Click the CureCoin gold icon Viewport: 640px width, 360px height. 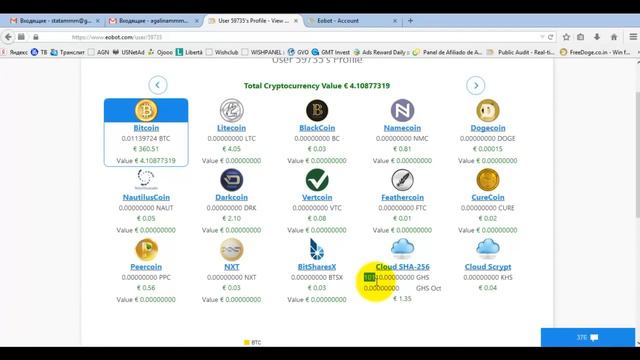point(488,180)
